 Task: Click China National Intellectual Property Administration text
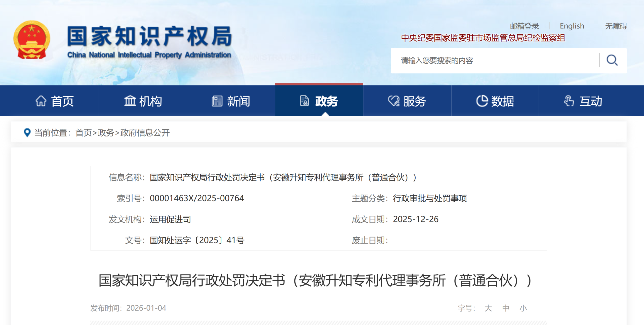[149, 55]
